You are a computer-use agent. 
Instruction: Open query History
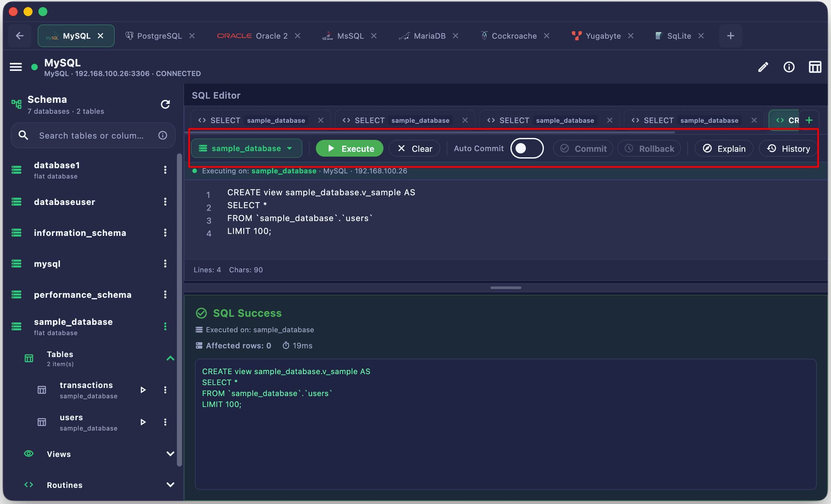(x=788, y=149)
